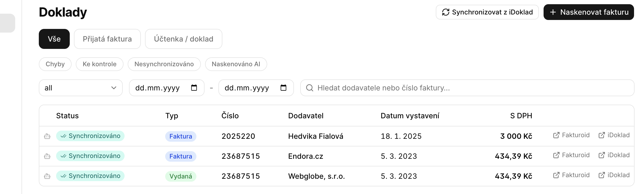Viewport: 644px width, 194px height.
Task: Click number 23687515 in the Webglobe row
Action: tap(241, 176)
